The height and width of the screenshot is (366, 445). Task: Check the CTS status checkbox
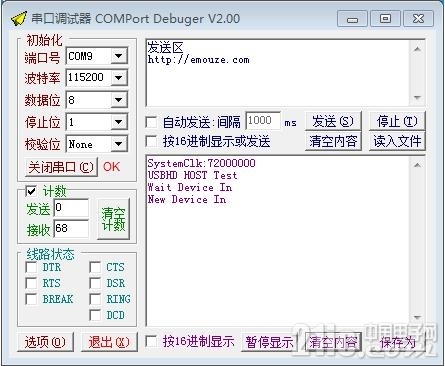click(95, 267)
